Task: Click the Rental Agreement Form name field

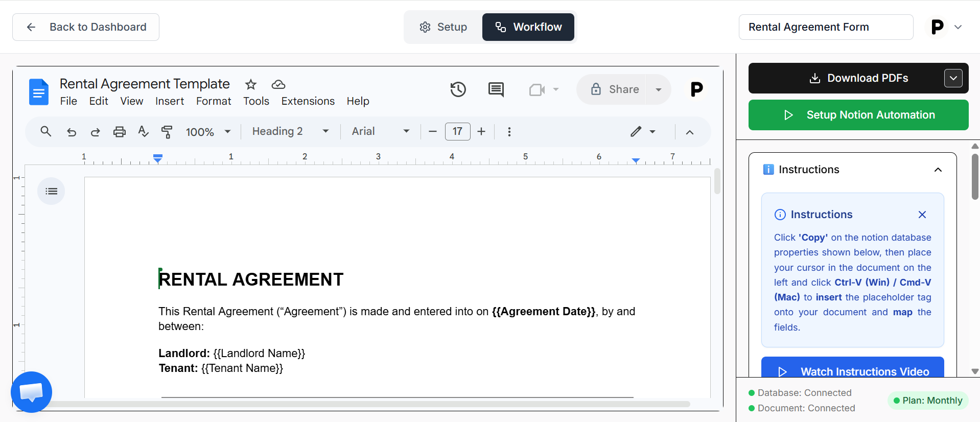Action: [x=826, y=27]
